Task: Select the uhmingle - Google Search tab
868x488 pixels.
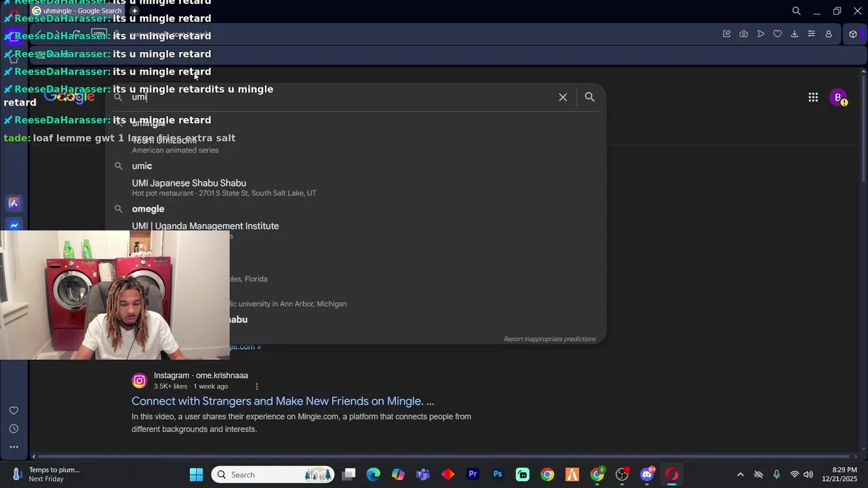Action: pyautogui.click(x=78, y=11)
